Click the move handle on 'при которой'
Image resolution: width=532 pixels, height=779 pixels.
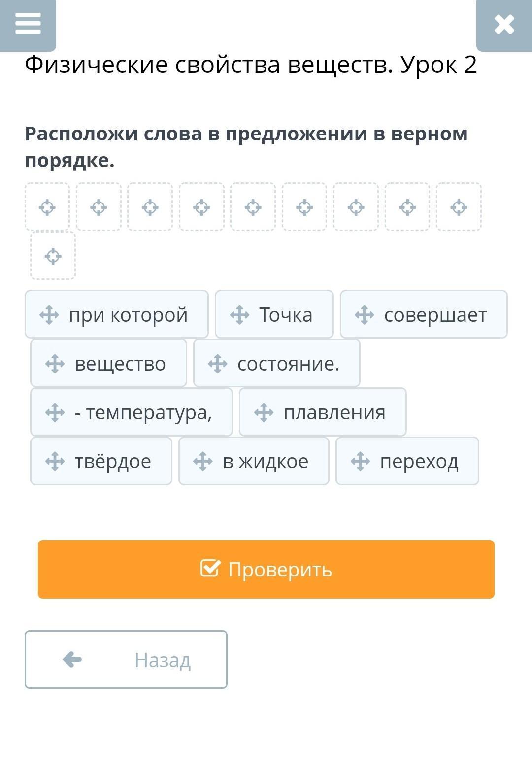49,315
